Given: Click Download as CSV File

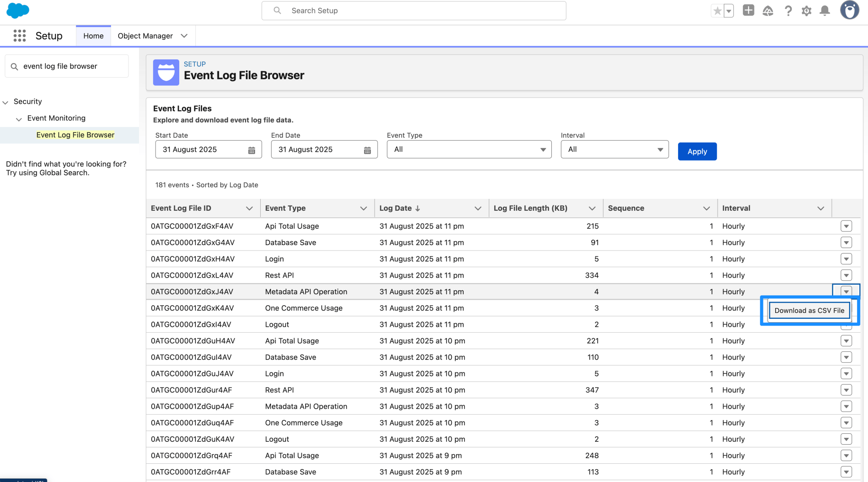Looking at the screenshot, I should tap(809, 310).
